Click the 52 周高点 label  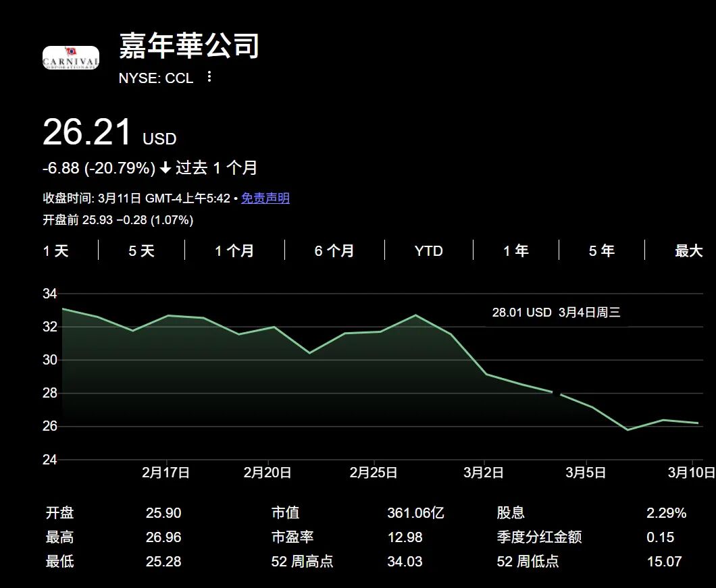(302, 562)
